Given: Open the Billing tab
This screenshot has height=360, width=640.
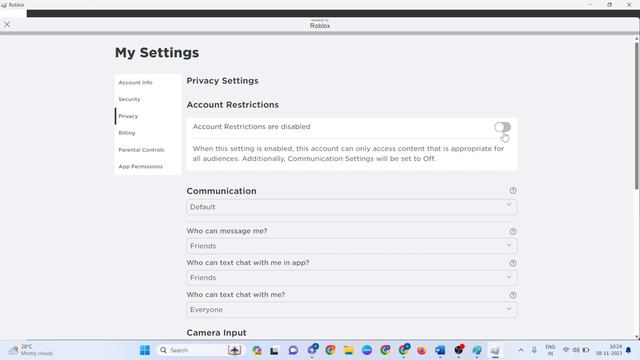Looking at the screenshot, I should pyautogui.click(x=127, y=133).
